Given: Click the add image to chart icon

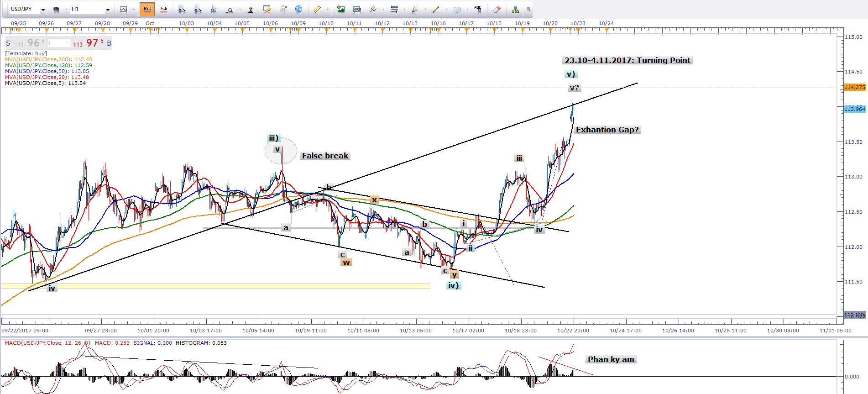Looking at the screenshot, I should click(x=341, y=9).
